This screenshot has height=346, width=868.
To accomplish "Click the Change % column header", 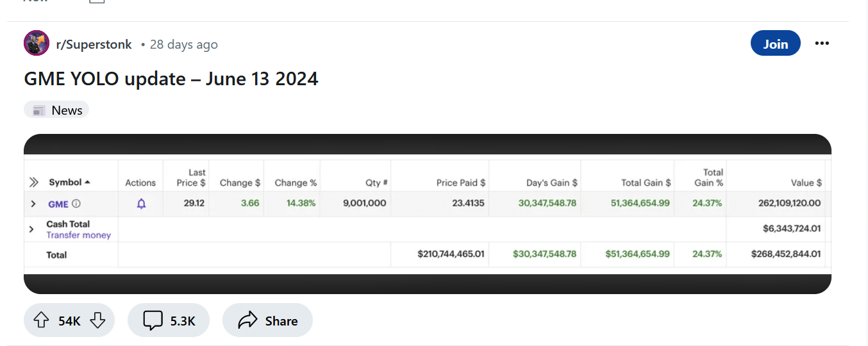I will coord(296,183).
